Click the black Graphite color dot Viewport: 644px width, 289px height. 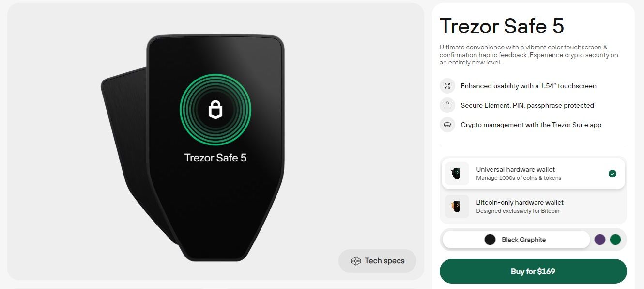pos(490,240)
